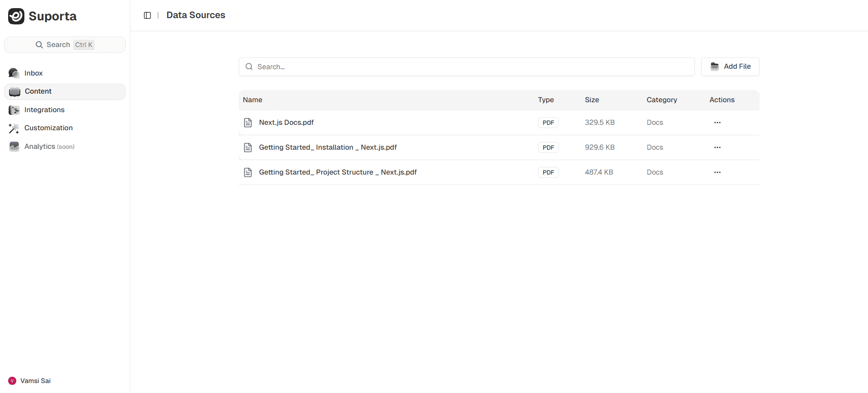Open the Ctrl K sidebar search

[x=65, y=45]
